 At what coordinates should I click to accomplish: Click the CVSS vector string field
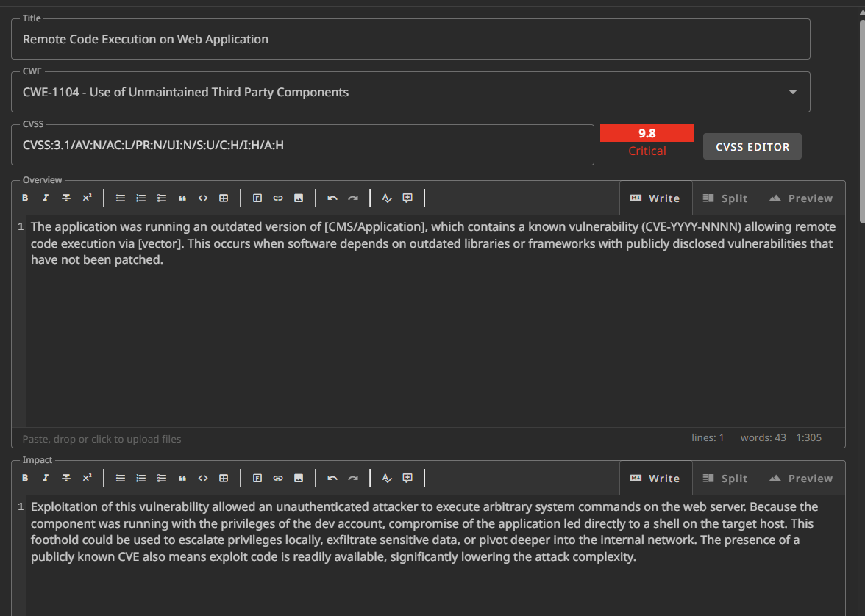tap(302, 145)
